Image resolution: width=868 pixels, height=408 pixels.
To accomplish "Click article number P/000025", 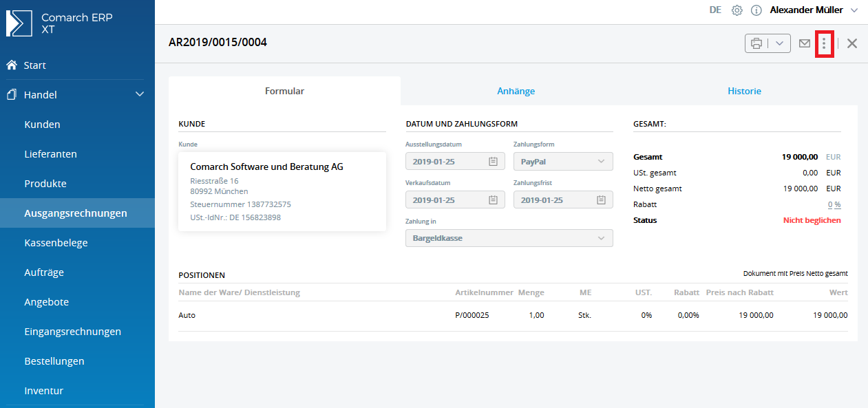I will (x=472, y=315).
